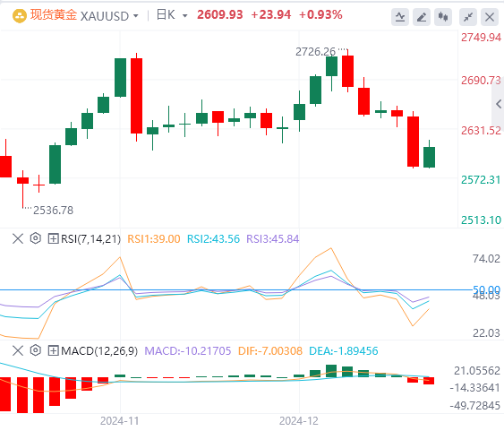Open MACD indicator settings hexagon icon
504x431 pixels.
pos(35,350)
